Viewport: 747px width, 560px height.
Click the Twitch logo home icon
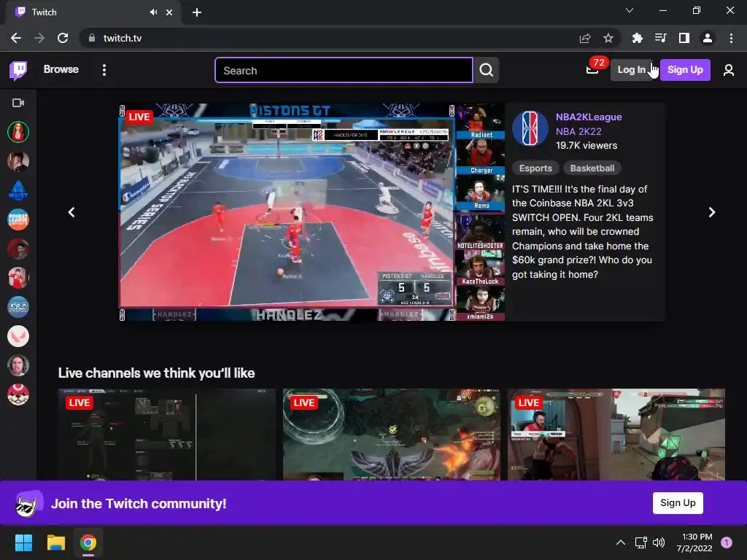(18, 71)
